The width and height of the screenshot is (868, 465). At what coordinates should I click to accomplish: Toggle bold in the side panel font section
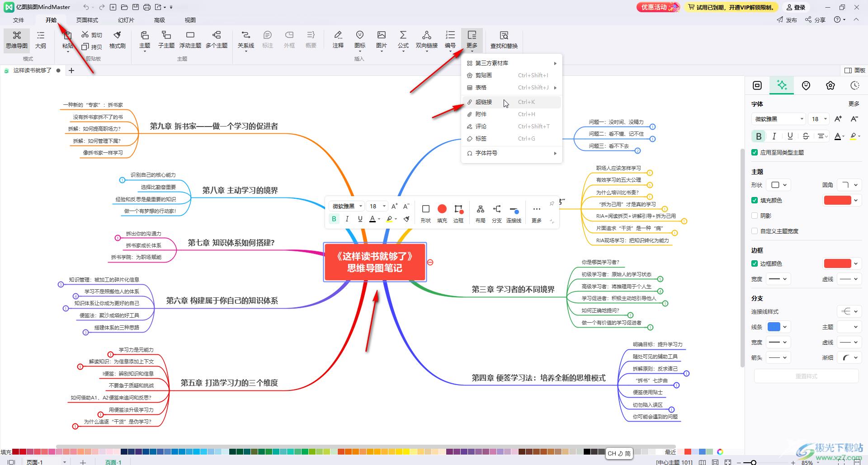click(759, 136)
